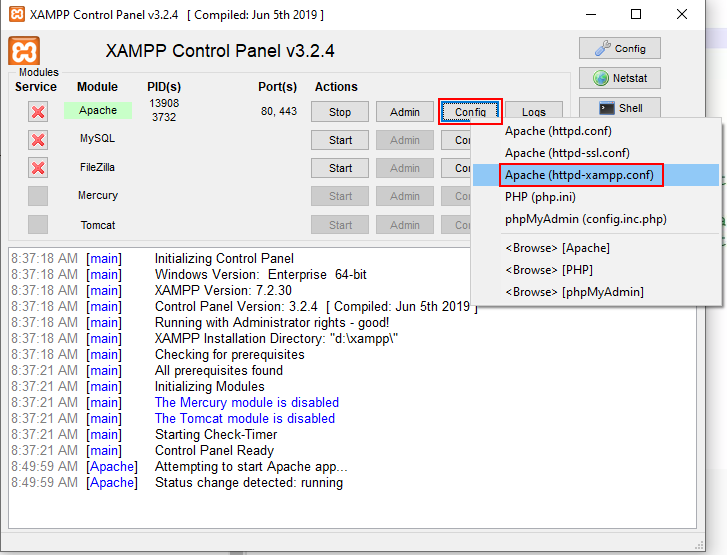Toggle the MySQL service checkbox
Image resolution: width=727 pixels, height=555 pixels.
click(x=38, y=140)
